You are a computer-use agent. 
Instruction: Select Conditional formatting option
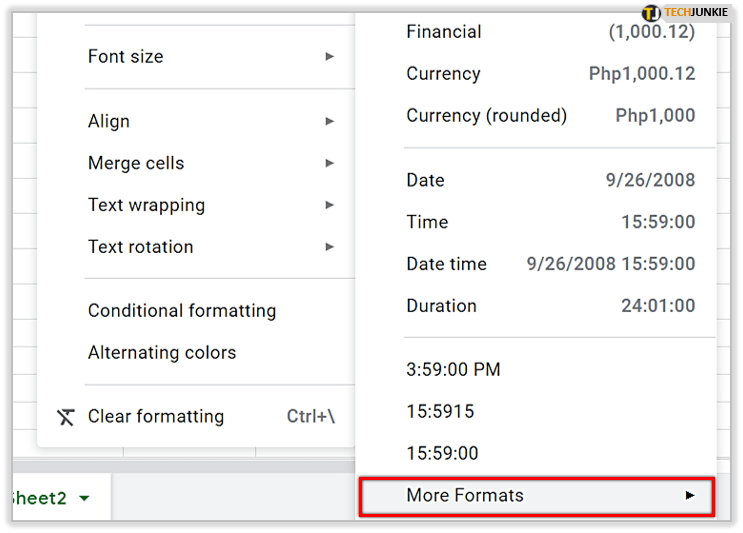(x=182, y=311)
